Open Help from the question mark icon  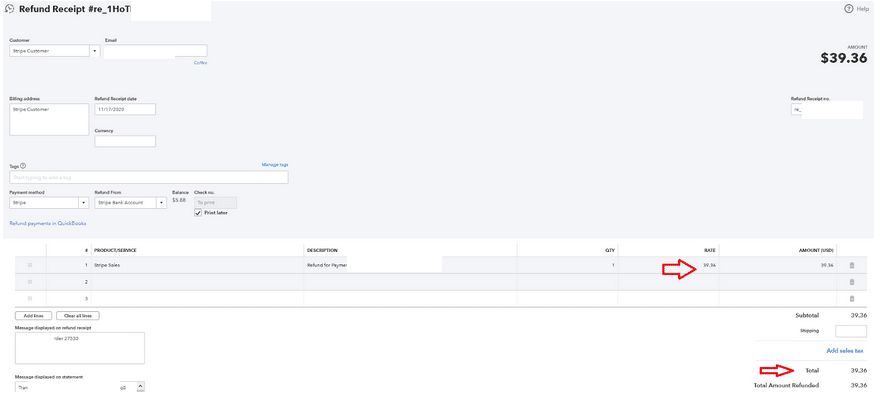[x=849, y=9]
